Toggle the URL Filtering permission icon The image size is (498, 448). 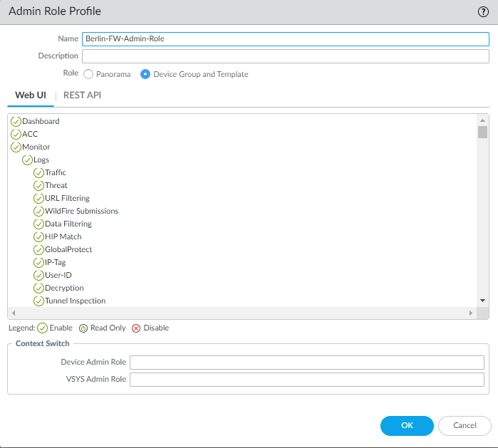tap(38, 199)
